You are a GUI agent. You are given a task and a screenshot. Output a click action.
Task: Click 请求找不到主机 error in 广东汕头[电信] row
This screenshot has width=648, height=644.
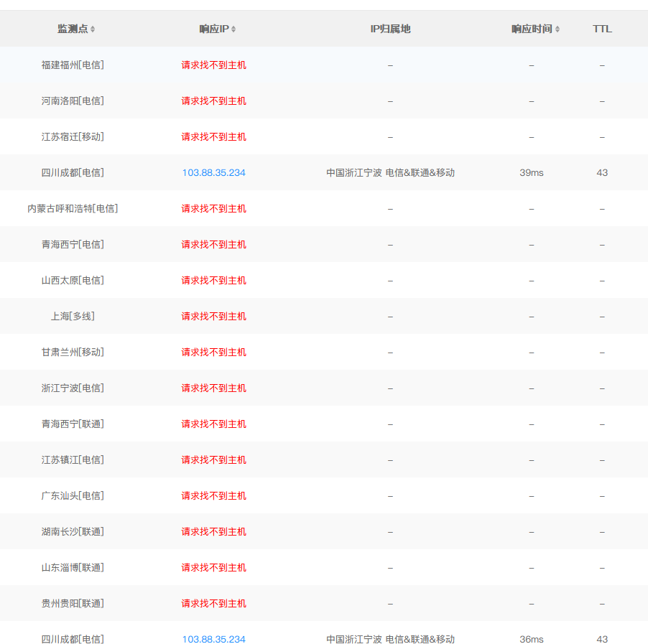(213, 495)
